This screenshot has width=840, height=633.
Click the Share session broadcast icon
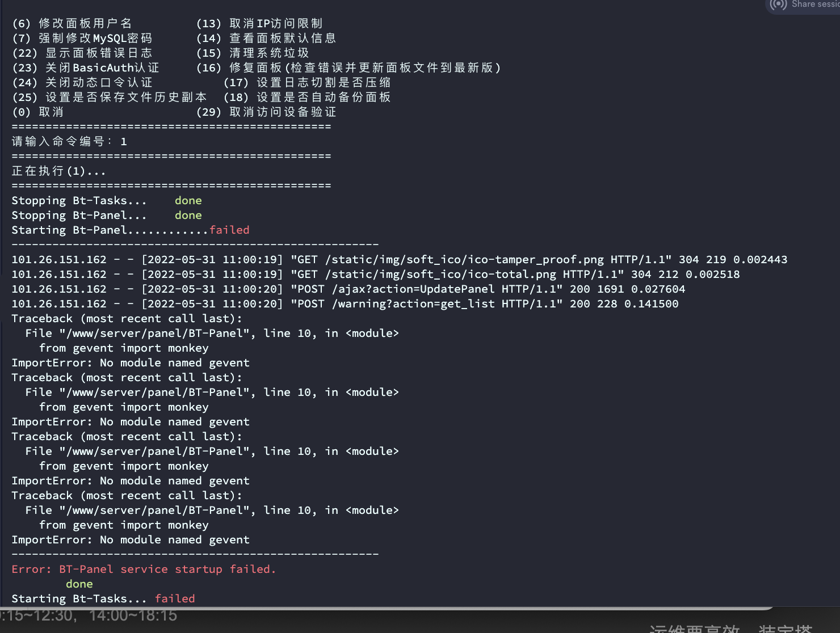(778, 5)
